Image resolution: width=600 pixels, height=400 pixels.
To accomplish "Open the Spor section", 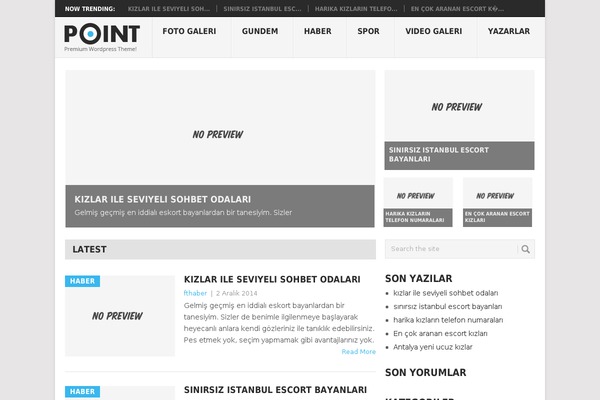I will [x=368, y=31].
